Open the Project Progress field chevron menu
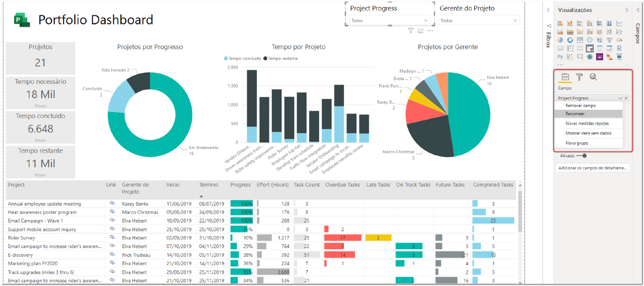This screenshot has height=286, width=644. pyautogui.click(x=620, y=98)
